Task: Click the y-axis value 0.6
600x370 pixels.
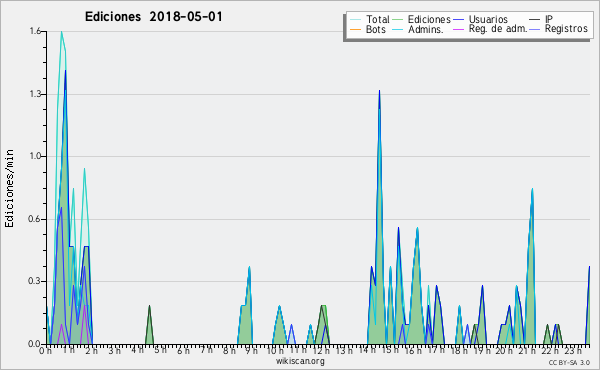Action: pos(35,219)
